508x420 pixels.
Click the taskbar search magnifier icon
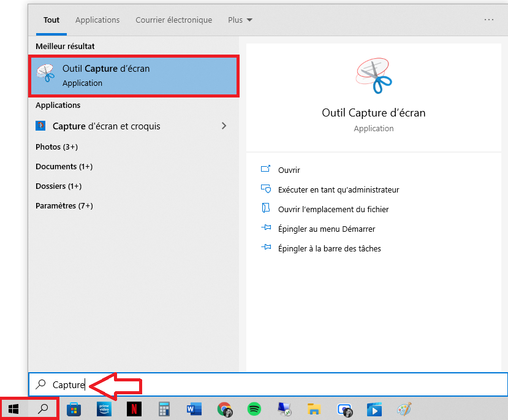tap(43, 409)
